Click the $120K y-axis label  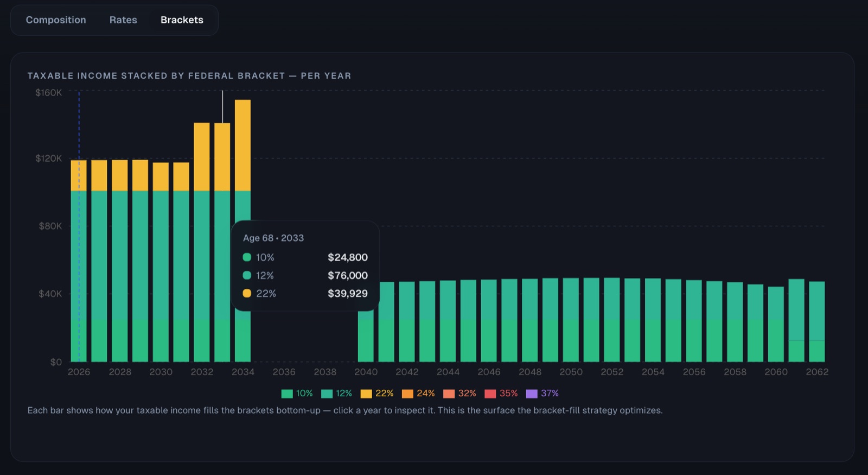click(x=49, y=159)
